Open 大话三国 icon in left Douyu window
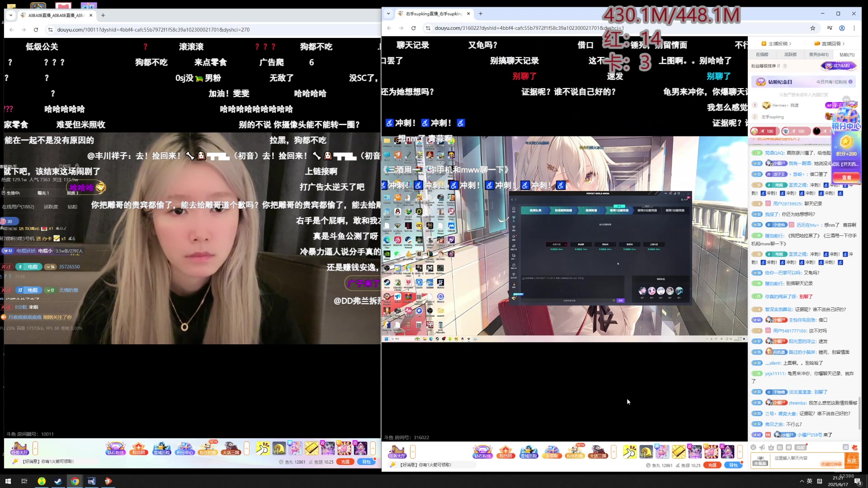The image size is (868, 488). point(231,448)
